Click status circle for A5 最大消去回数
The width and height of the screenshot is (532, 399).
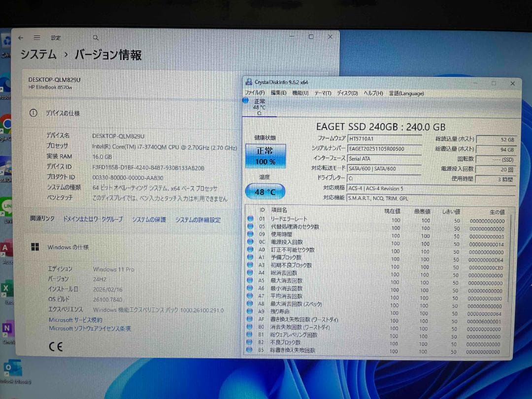click(250, 280)
